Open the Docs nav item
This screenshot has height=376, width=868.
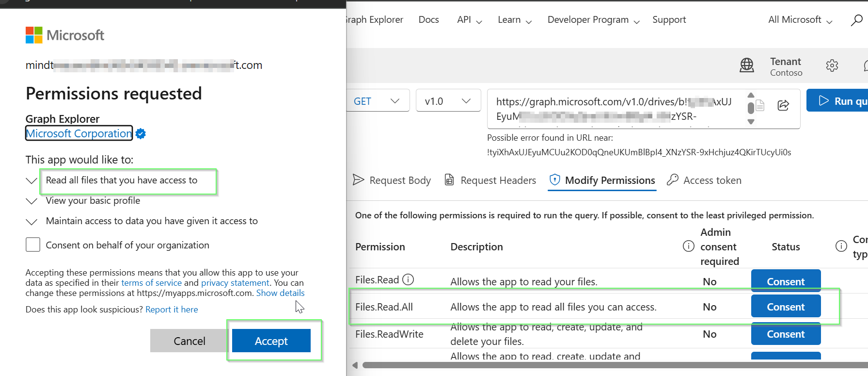[x=428, y=20]
